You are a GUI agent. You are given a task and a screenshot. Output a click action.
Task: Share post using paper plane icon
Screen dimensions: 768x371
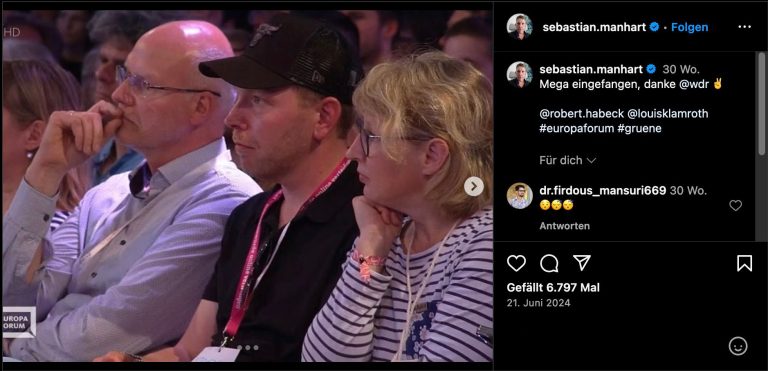(x=581, y=263)
